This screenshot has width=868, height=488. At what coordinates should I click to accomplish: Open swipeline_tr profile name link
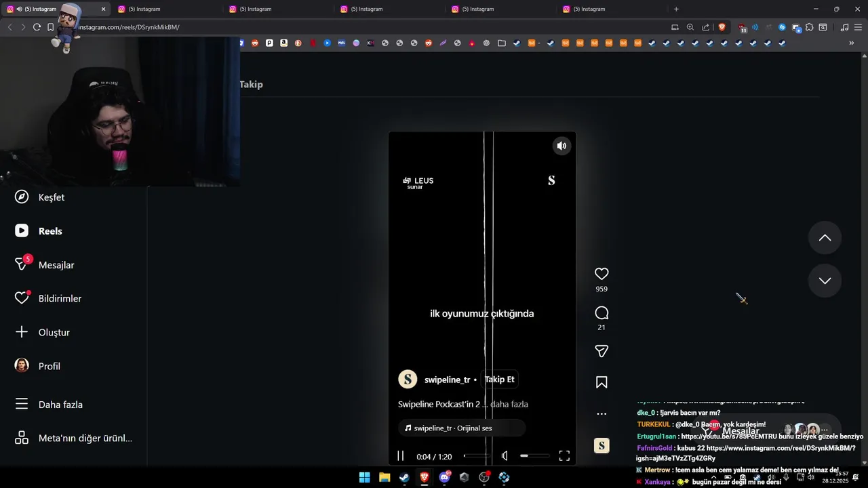click(x=447, y=380)
